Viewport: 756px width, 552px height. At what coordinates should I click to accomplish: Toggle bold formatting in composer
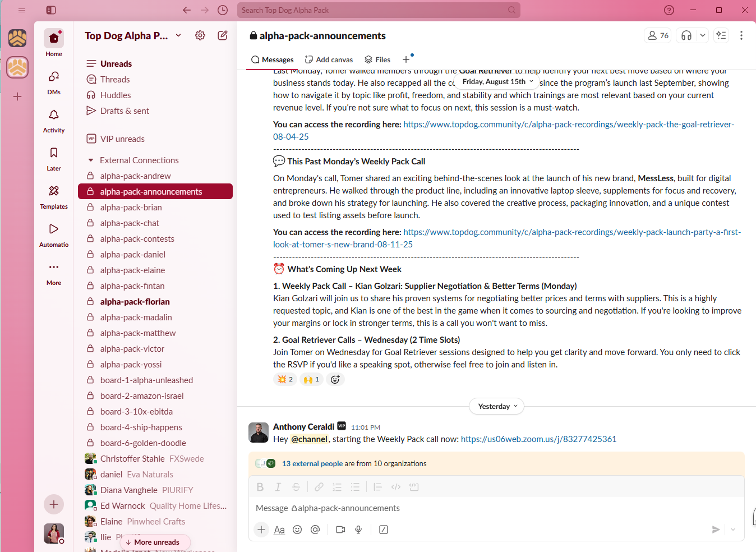pos(260,487)
